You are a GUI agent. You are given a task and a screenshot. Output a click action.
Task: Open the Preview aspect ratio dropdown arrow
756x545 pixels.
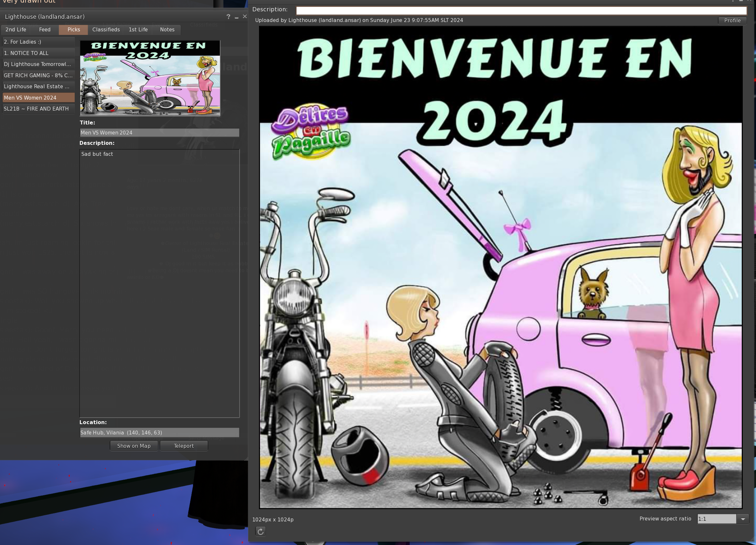743,519
